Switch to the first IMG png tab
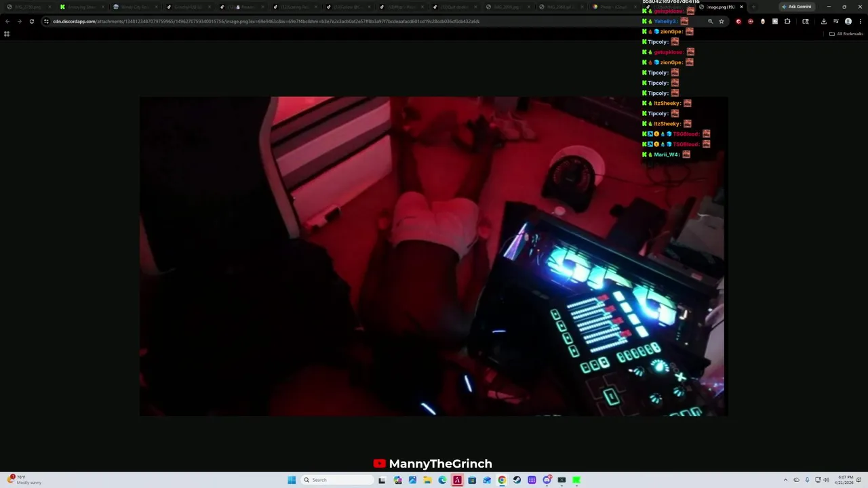The image size is (868, 488). pos(28,7)
